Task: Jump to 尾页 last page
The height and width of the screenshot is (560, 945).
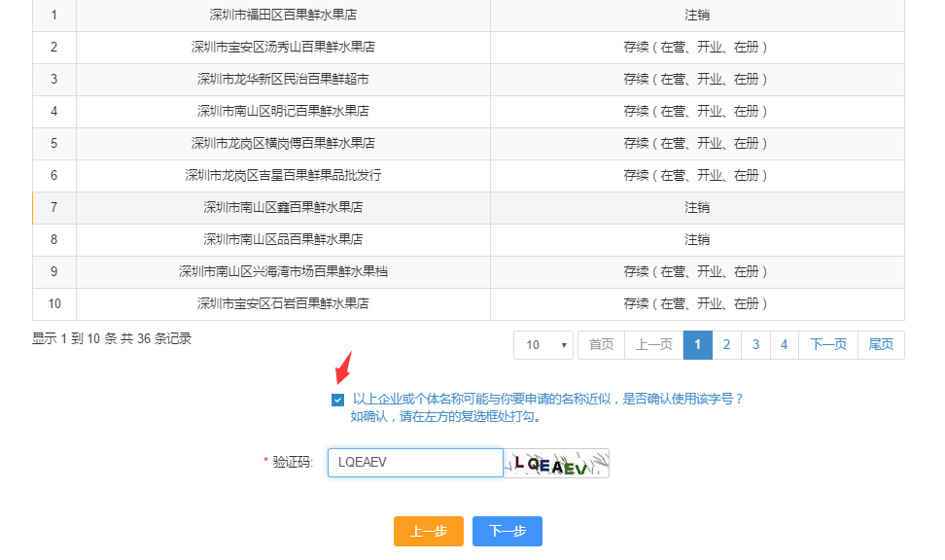Action: (x=881, y=345)
